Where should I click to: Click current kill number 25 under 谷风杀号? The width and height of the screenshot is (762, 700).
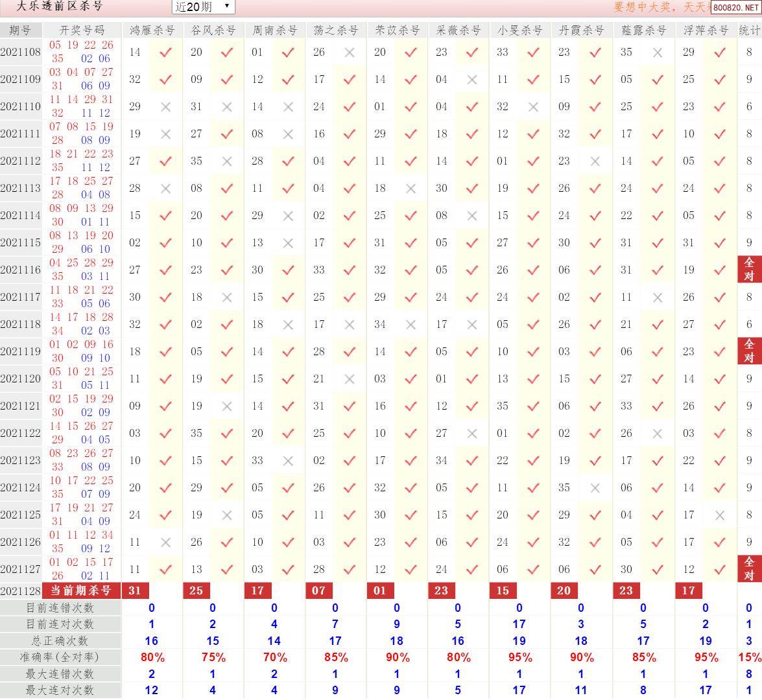pos(196,590)
